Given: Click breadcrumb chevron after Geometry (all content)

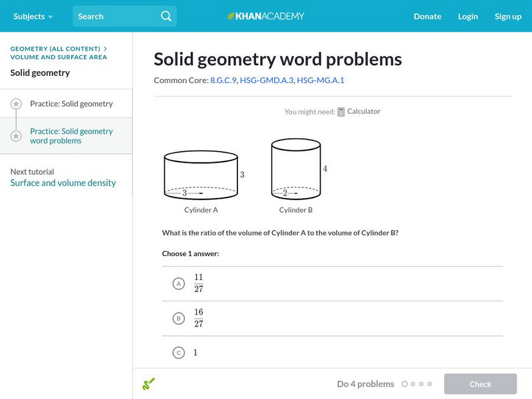Looking at the screenshot, I should click(105, 49).
